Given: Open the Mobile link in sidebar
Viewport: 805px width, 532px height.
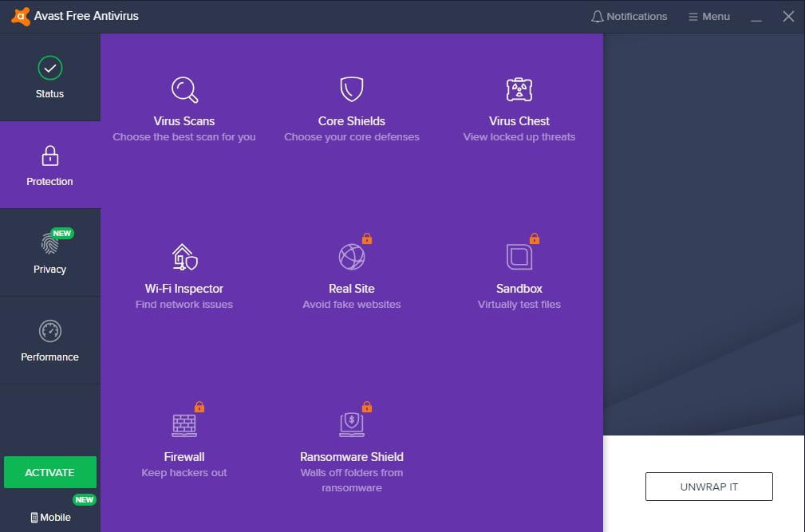Looking at the screenshot, I should 50,517.
